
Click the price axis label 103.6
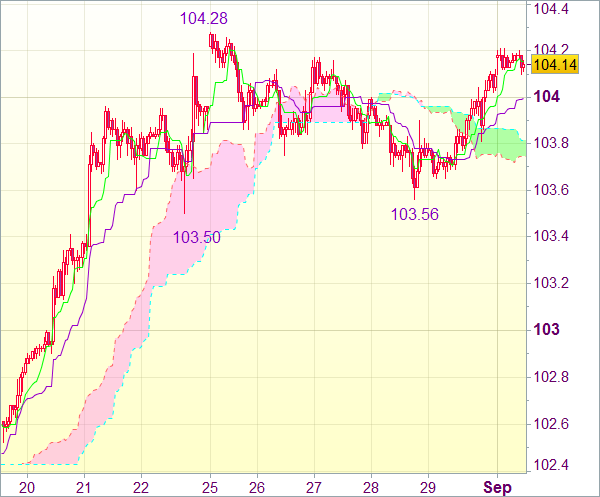pos(551,190)
